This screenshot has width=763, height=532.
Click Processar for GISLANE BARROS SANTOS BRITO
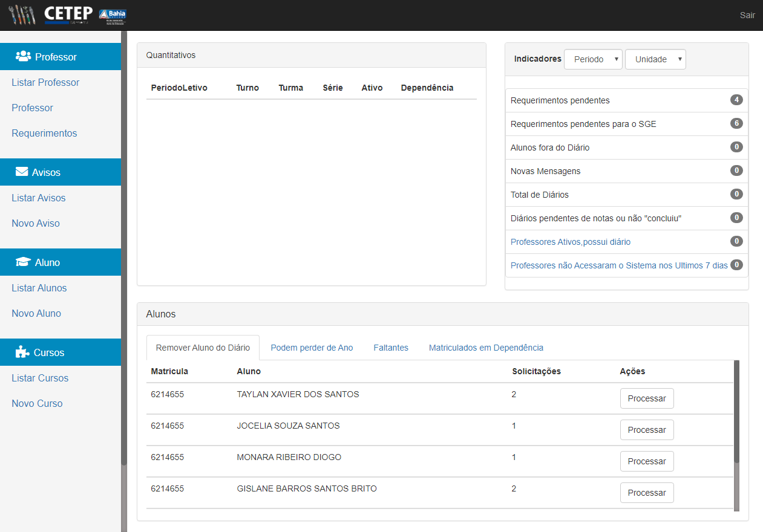647,493
